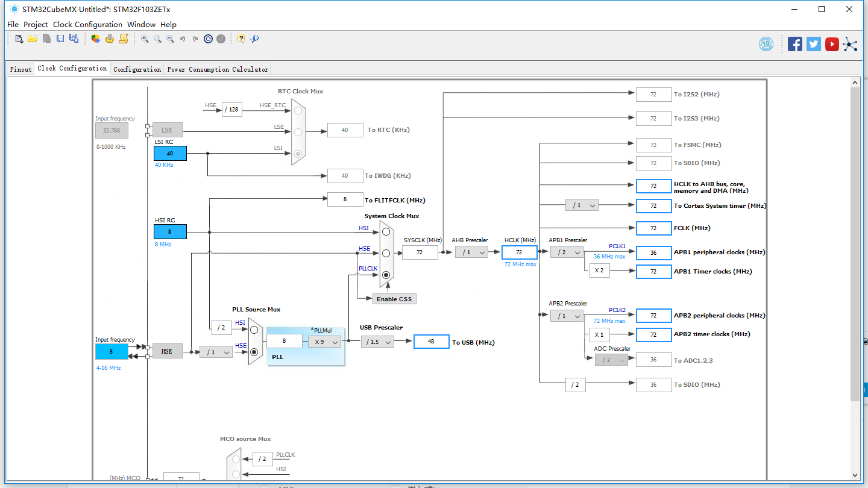Screen dimensions: 868x488
Task: Click the APB1 peripheral clocks value box
Action: click(x=653, y=252)
